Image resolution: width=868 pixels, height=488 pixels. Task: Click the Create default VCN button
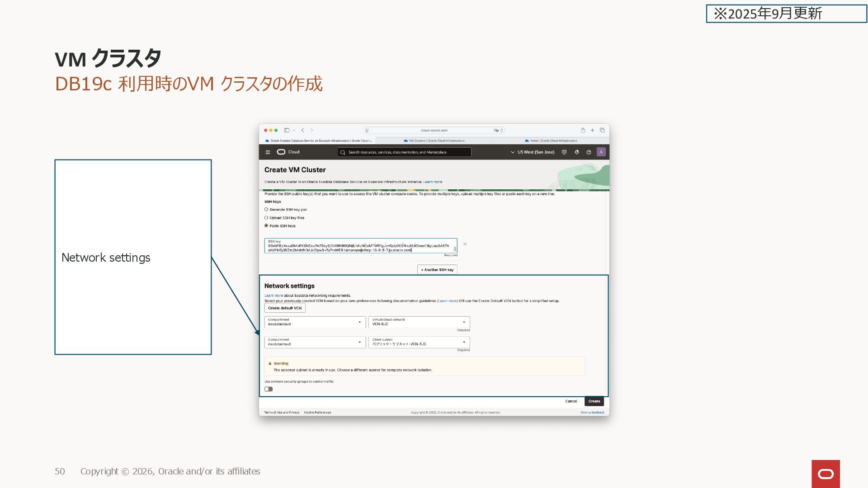[x=285, y=308]
